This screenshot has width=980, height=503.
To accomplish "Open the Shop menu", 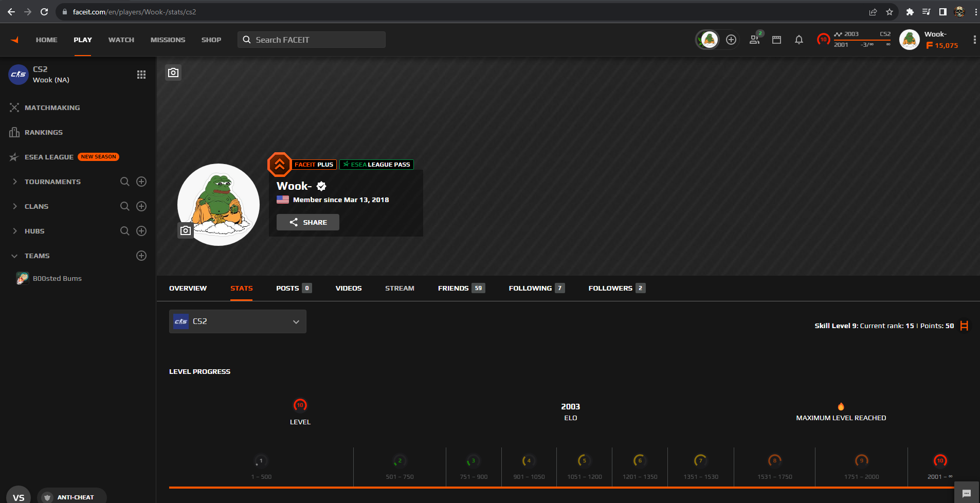I will 211,40.
